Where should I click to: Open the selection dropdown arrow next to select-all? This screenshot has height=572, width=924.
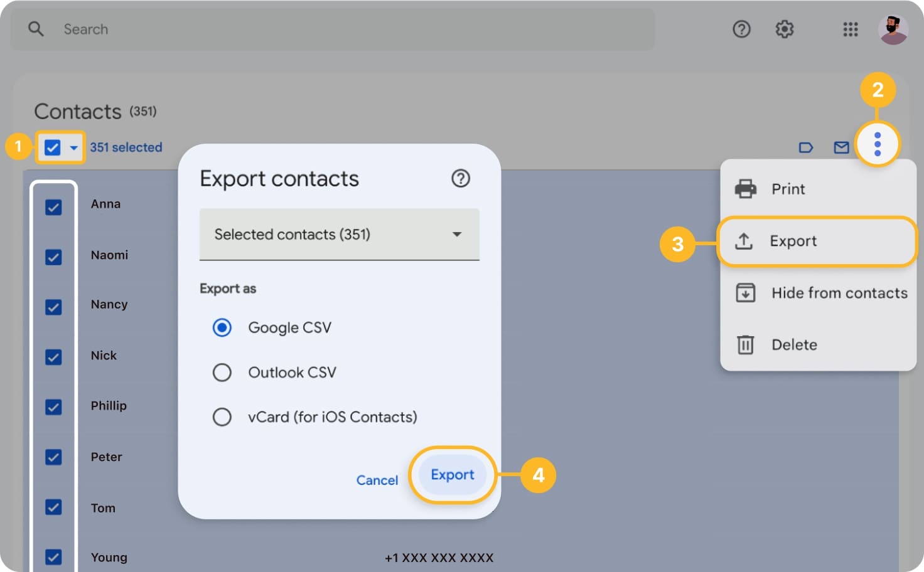click(73, 147)
